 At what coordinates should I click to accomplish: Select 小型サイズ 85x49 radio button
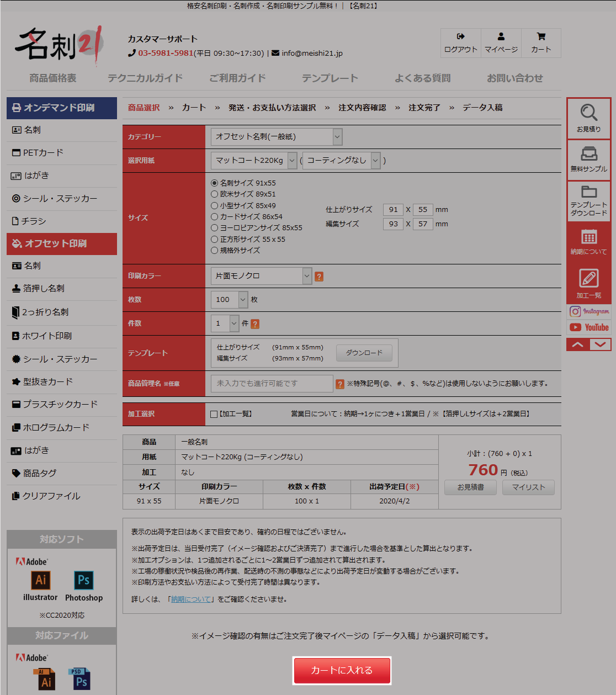click(x=214, y=205)
